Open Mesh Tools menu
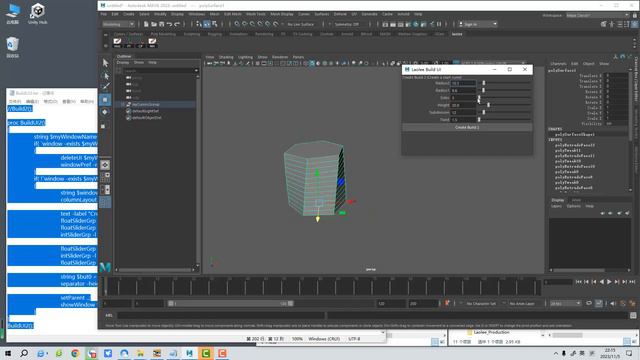This screenshot has height=360, width=640. [256, 14]
